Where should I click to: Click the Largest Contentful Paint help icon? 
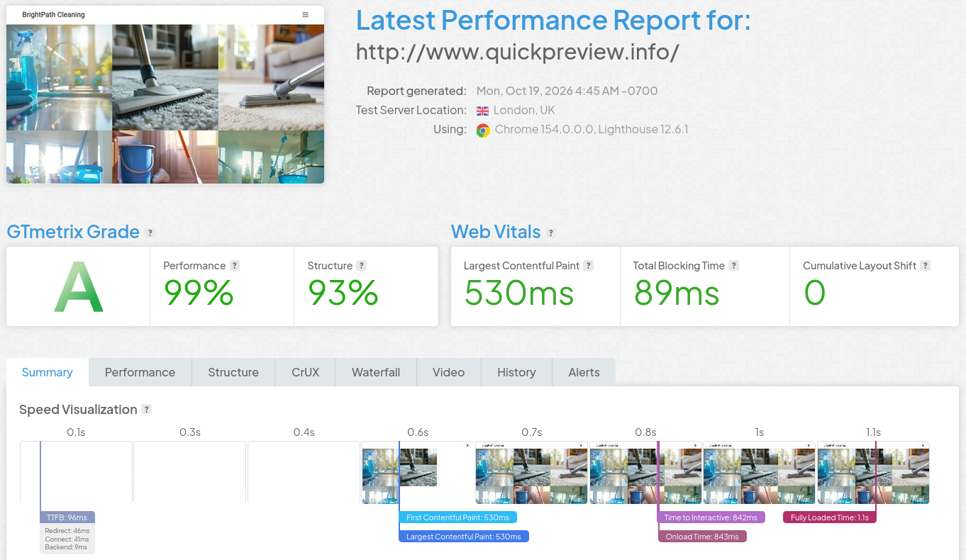click(x=589, y=266)
